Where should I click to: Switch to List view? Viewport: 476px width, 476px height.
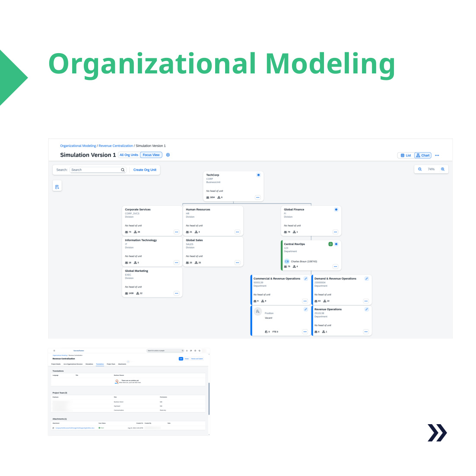tap(406, 155)
